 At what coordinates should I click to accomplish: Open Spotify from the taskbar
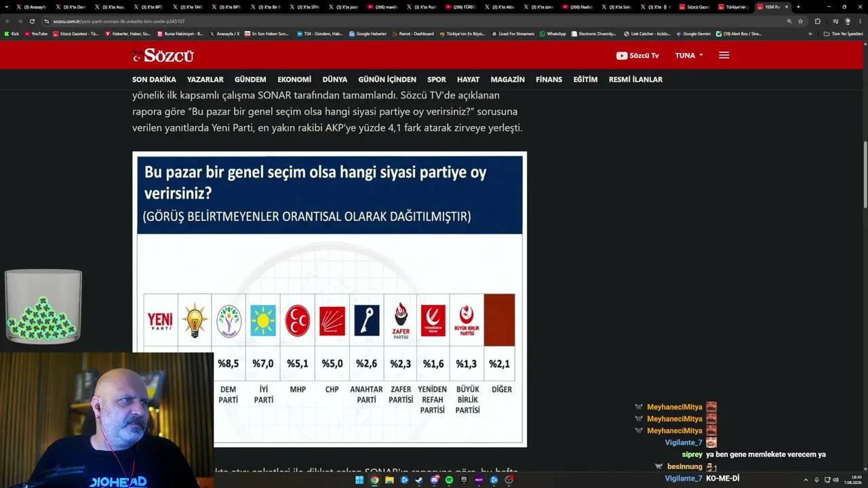449,480
